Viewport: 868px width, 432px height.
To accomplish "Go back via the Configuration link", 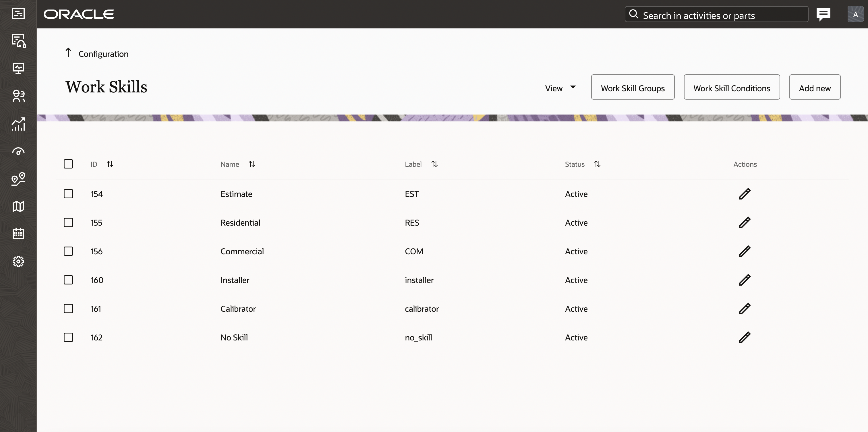I will (x=103, y=54).
